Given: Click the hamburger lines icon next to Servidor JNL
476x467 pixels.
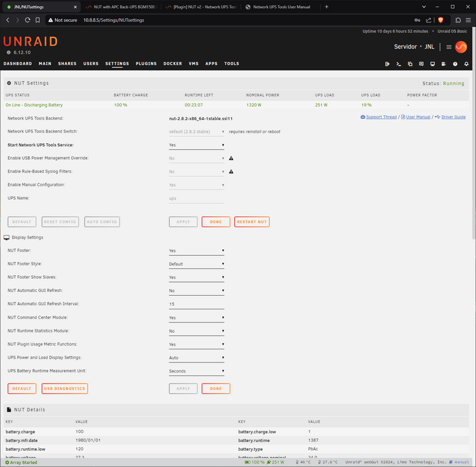Looking at the screenshot, I should [x=449, y=47].
